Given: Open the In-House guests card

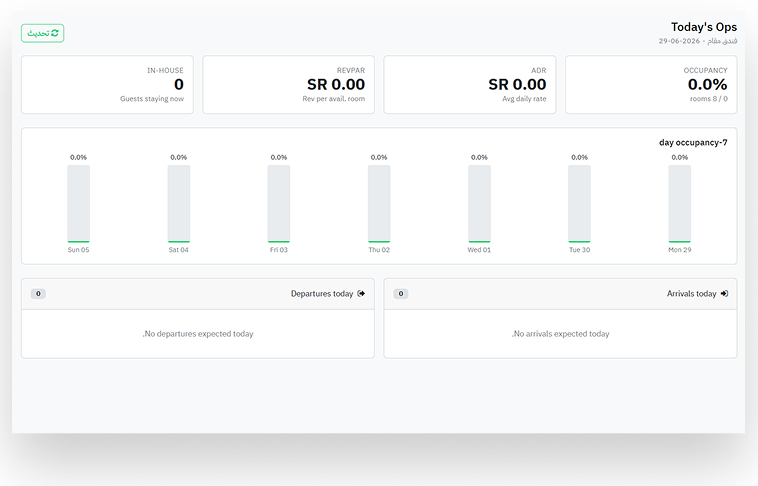Looking at the screenshot, I should click(x=107, y=85).
